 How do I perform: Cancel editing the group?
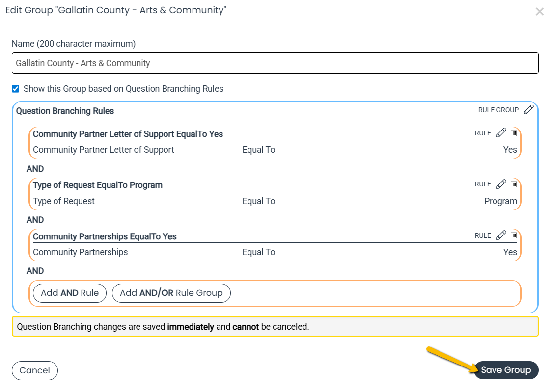click(x=35, y=370)
